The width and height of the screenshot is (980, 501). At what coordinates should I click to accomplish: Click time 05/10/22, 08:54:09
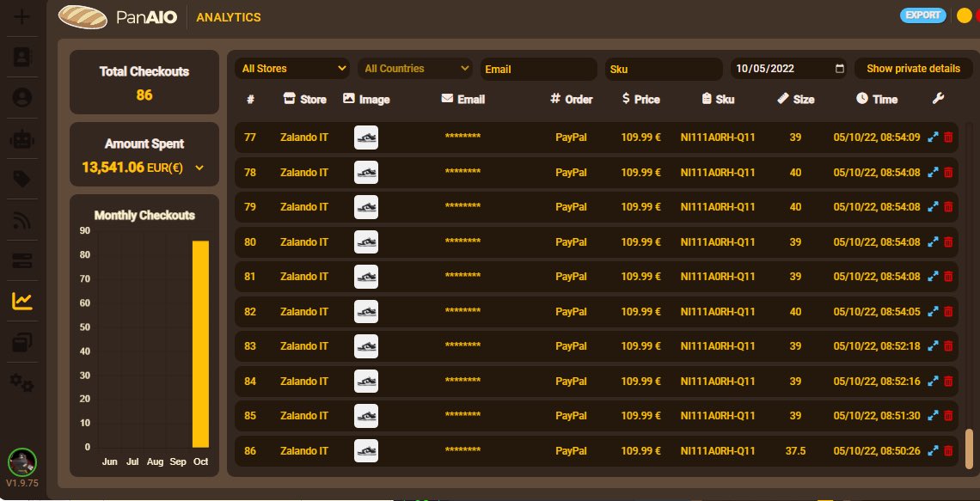coord(877,137)
